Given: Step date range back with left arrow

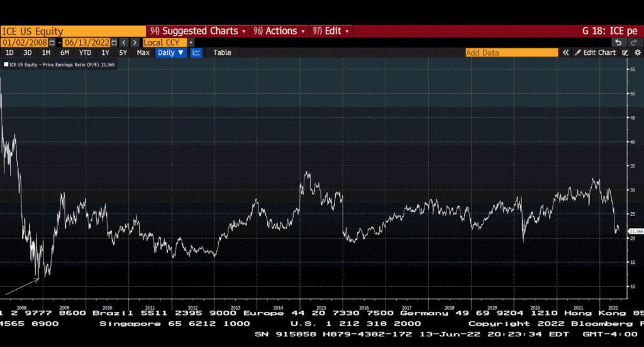Looking at the screenshot, I should 124,42.
